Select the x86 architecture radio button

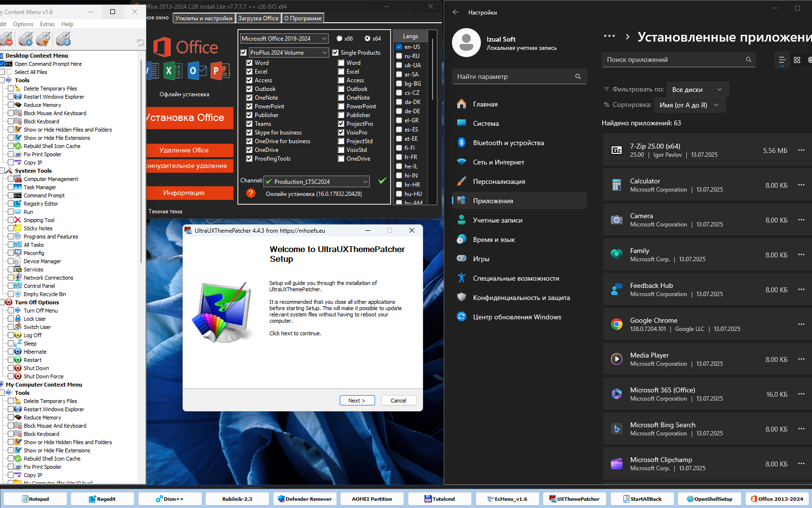pos(339,39)
